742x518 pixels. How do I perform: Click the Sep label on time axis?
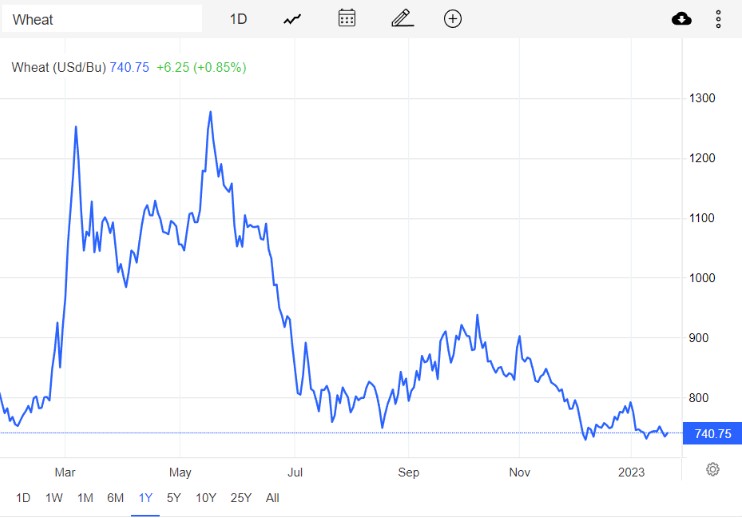pos(408,472)
